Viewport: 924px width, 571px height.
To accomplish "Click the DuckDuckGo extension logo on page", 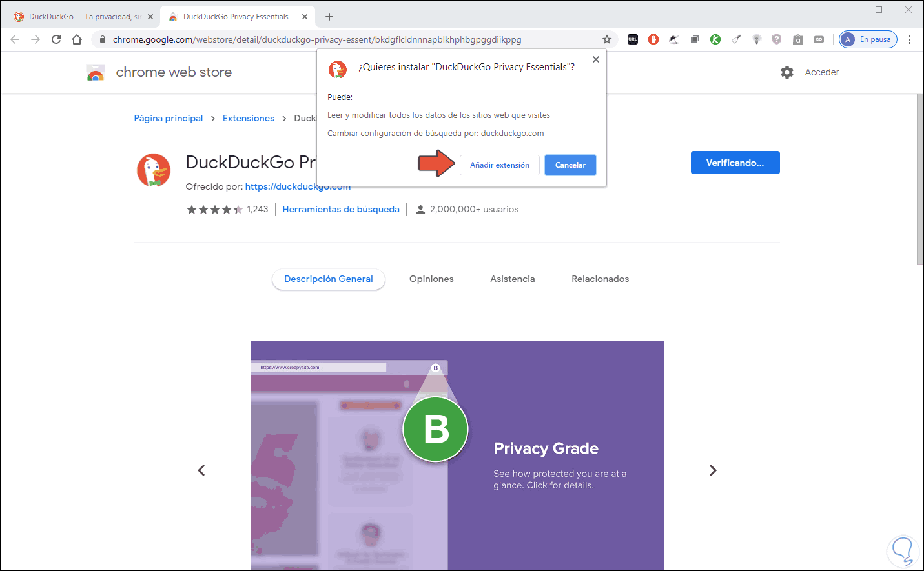I will click(x=154, y=170).
